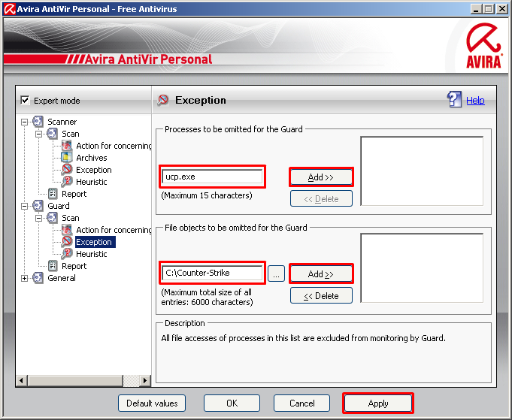Screen dimensions: 512x420
Task: Toggle the Expert mode checkbox
Action: [x=25, y=100]
